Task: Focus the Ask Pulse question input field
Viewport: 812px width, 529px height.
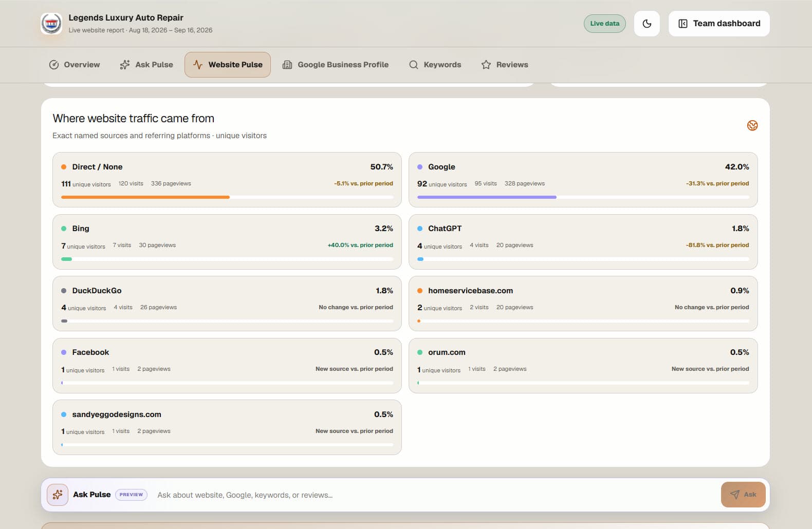Action: [x=436, y=495]
